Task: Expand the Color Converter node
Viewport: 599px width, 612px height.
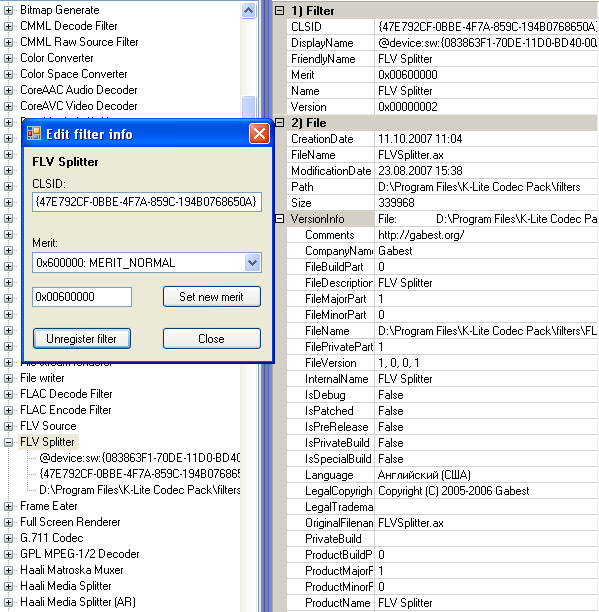Action: coord(8,58)
